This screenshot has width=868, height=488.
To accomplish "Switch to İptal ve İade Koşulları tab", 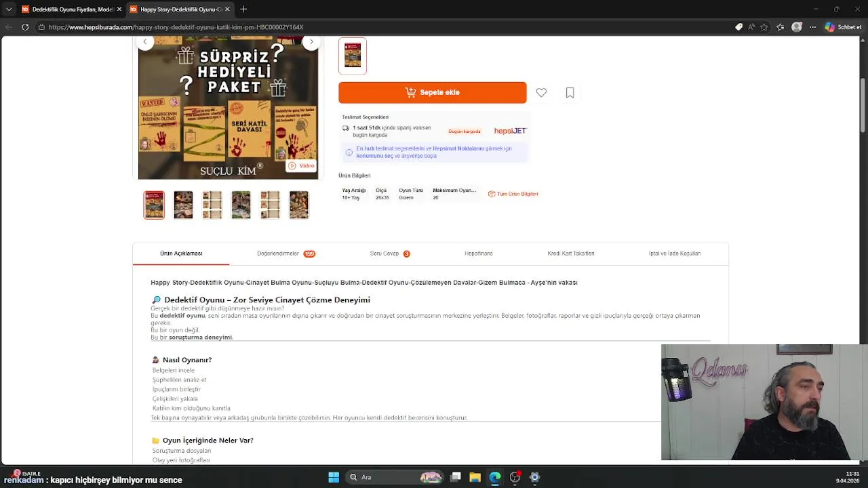I will [675, 253].
